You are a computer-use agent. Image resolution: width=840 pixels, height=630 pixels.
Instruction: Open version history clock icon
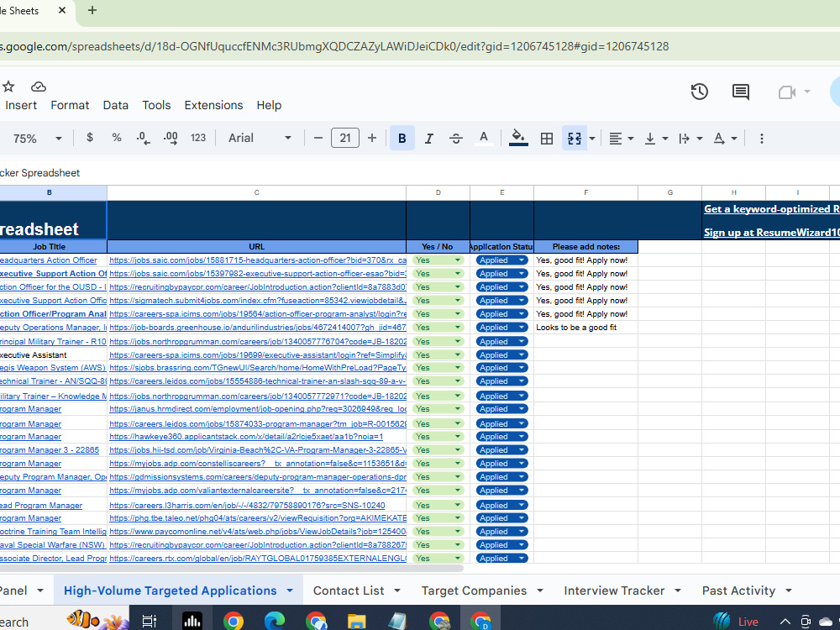[x=699, y=92]
